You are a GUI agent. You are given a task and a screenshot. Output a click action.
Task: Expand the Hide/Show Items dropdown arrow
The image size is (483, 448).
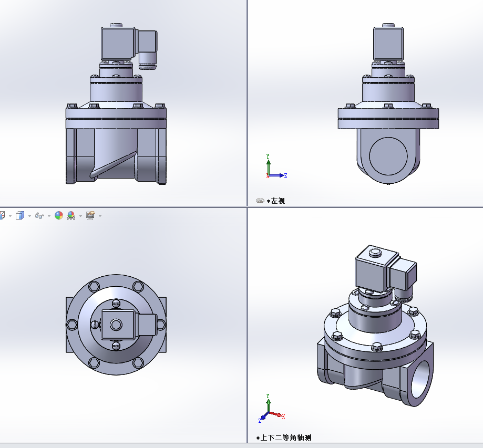pos(49,216)
